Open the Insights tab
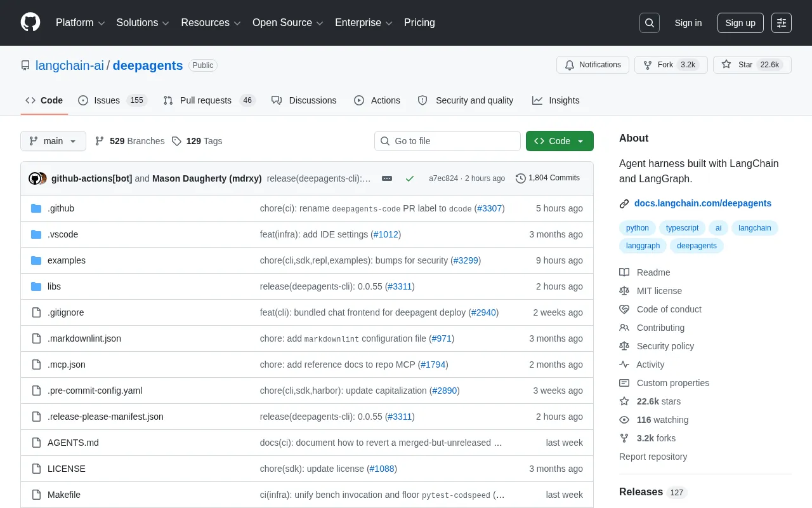This screenshot has height=508, width=812. (x=556, y=100)
